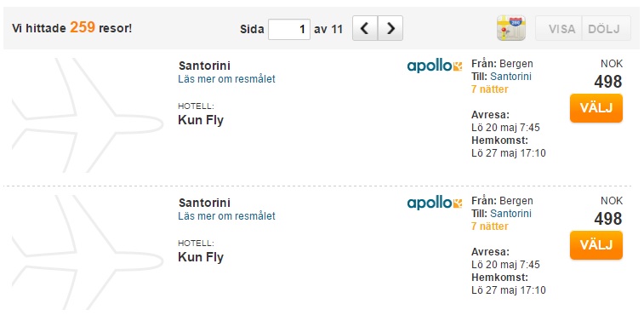Open 'Läs mer om resmålet' in second result
This screenshot has width=644, height=321.
click(x=226, y=215)
